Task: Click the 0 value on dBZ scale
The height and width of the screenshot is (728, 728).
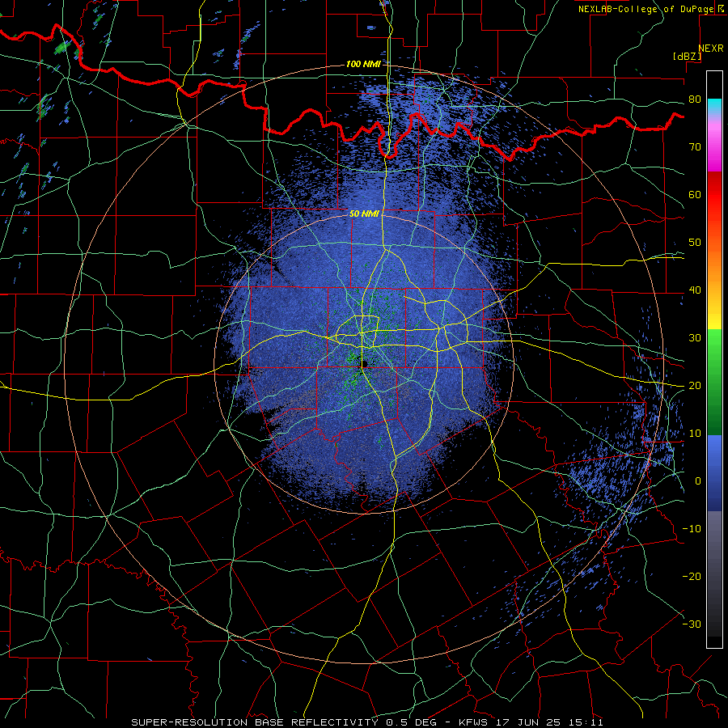Action: pyautogui.click(x=698, y=481)
